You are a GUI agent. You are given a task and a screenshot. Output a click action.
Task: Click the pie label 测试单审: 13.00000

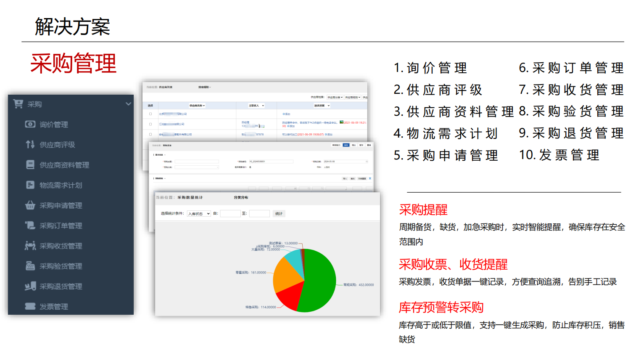coord(283,243)
